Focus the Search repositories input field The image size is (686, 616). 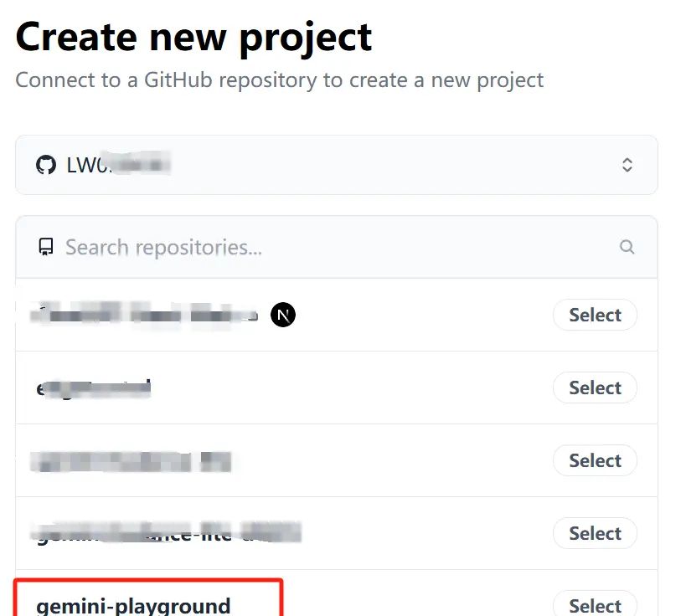335,247
